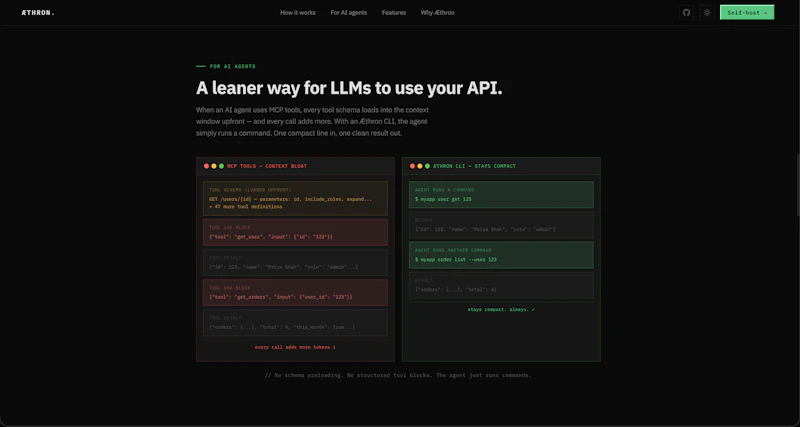Screen dimensions: 800x427
Task: Click the 'TOOL SCHEMA (LOADED UPFRONT)' label
Action: [x=250, y=190]
